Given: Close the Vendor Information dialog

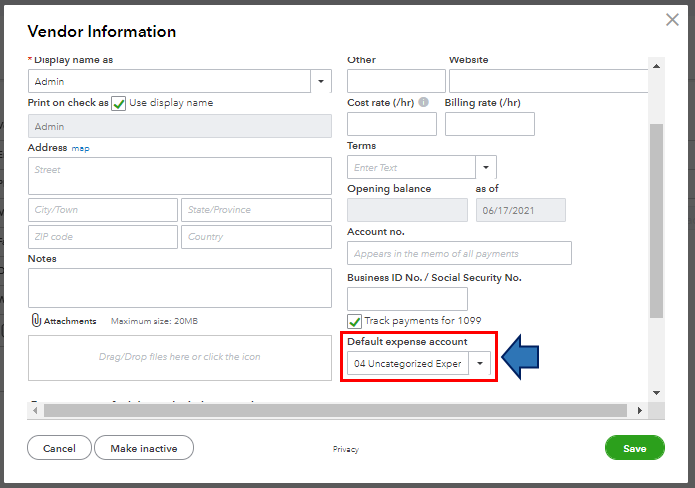Looking at the screenshot, I should (x=672, y=19).
